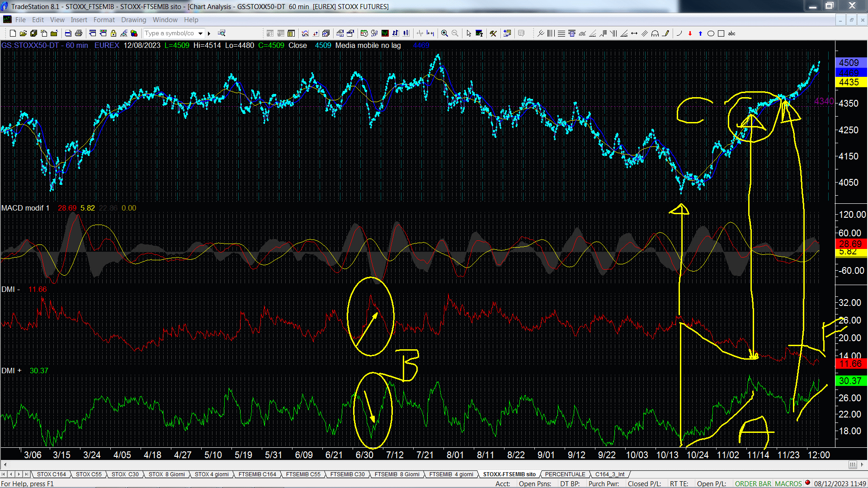The width and height of the screenshot is (868, 488).
Task: Click the colored cubes toolbar icon
Action: click(x=134, y=33)
